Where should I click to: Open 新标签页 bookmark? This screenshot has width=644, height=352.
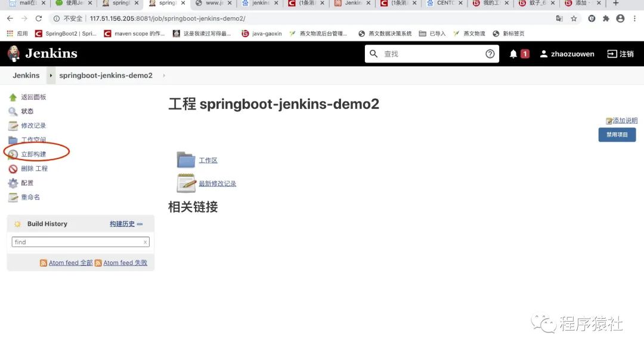tap(509, 33)
